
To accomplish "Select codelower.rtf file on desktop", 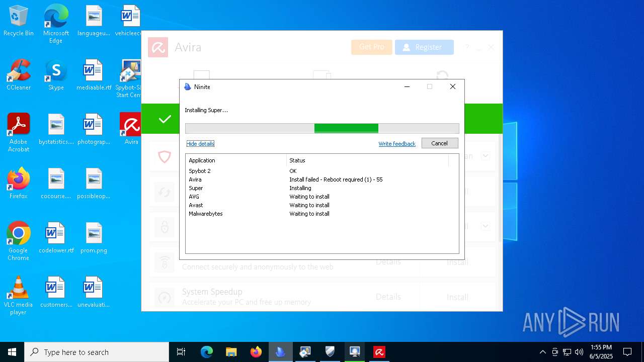I will 56,238.
